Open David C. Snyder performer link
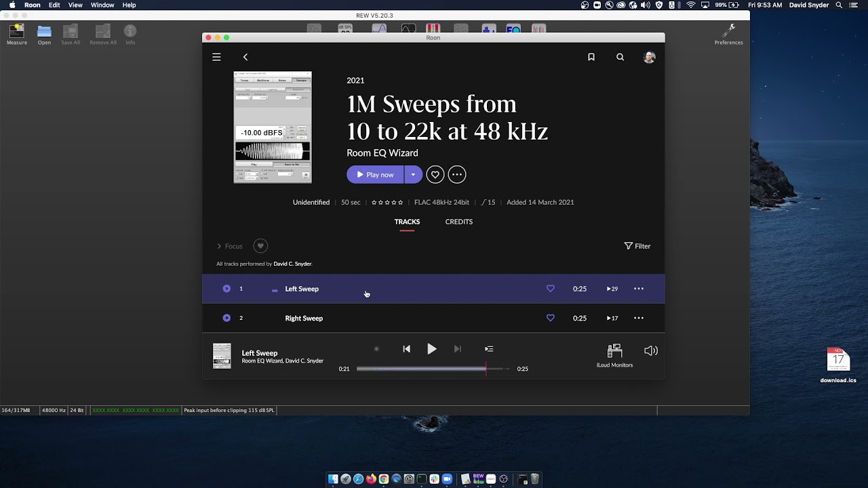 tap(292, 264)
